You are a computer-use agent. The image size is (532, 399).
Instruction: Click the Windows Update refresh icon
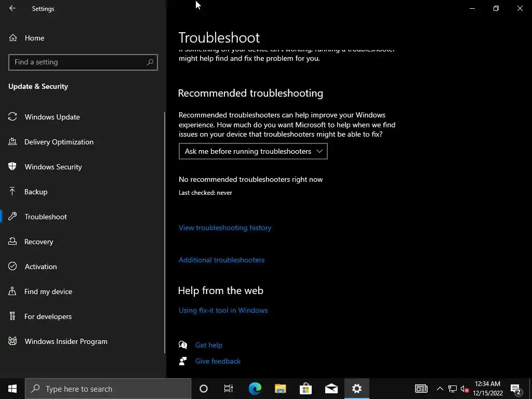tap(12, 117)
